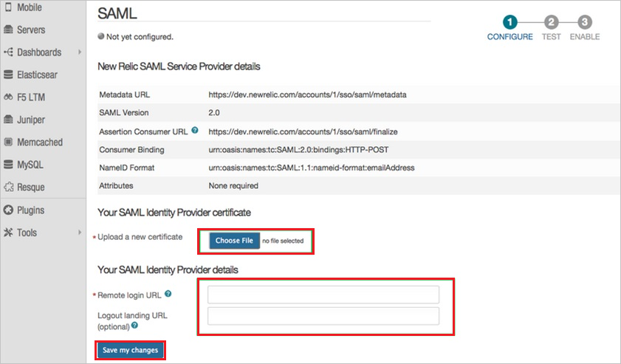Viewport: 621px width, 364px height.
Task: Click the SAML Version value 2.0
Action: click(x=214, y=112)
